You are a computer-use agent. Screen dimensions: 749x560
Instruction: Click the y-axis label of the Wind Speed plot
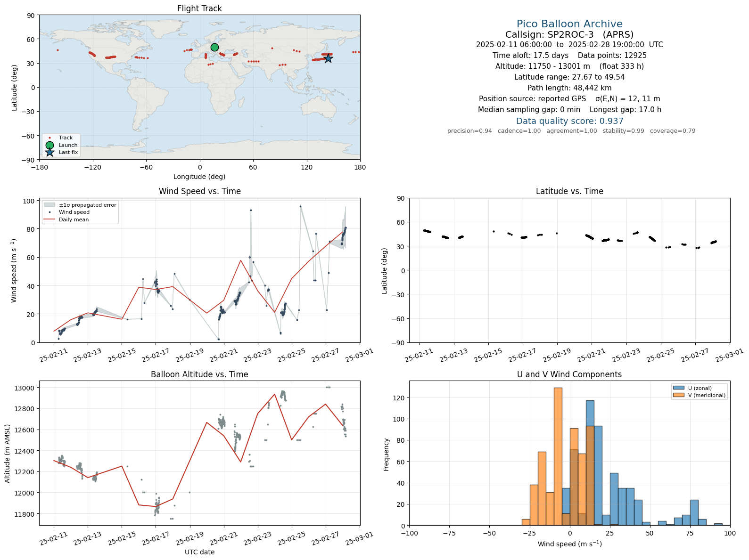[x=14, y=270]
